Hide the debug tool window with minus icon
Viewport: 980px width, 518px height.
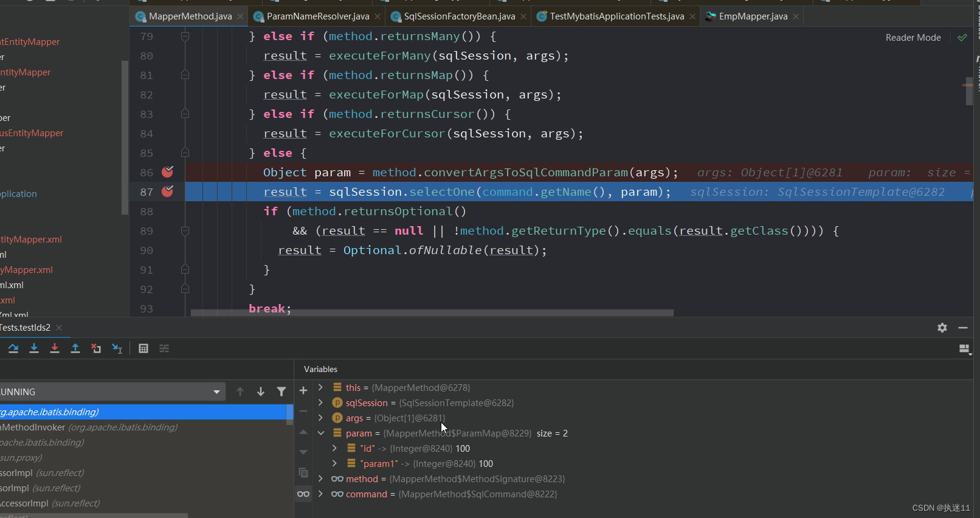pos(963,328)
